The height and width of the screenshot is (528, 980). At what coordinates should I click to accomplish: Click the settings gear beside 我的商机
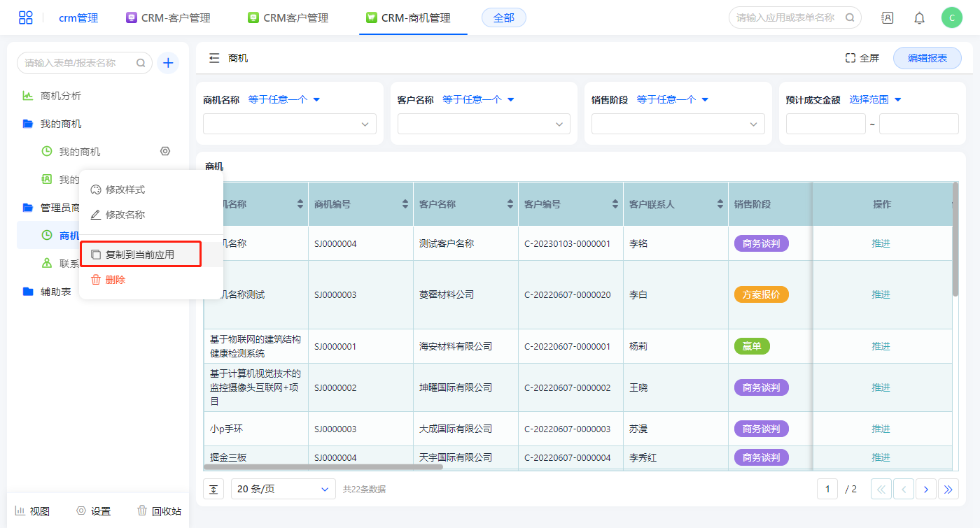[x=165, y=151]
